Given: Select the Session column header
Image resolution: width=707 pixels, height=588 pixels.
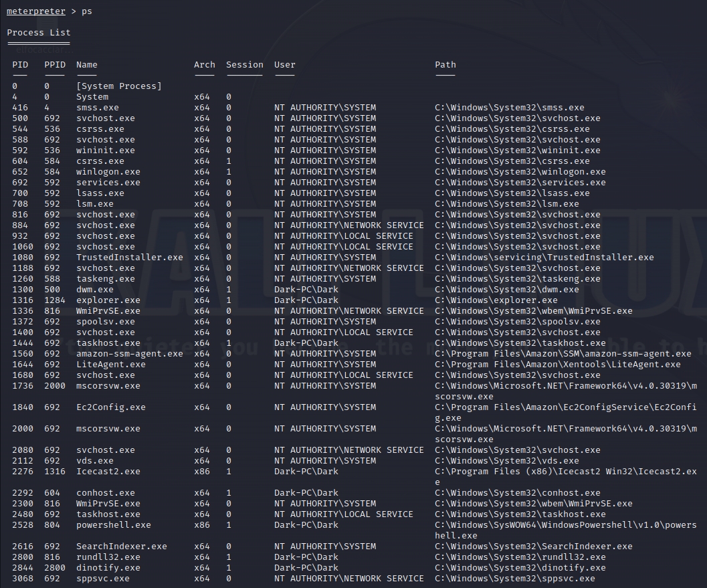Looking at the screenshot, I should point(245,65).
